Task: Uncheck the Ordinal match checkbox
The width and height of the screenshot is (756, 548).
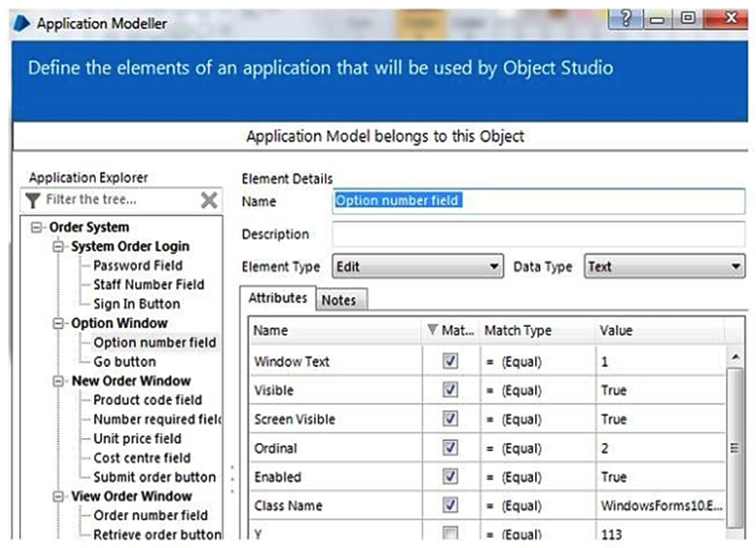Action: coord(450,448)
